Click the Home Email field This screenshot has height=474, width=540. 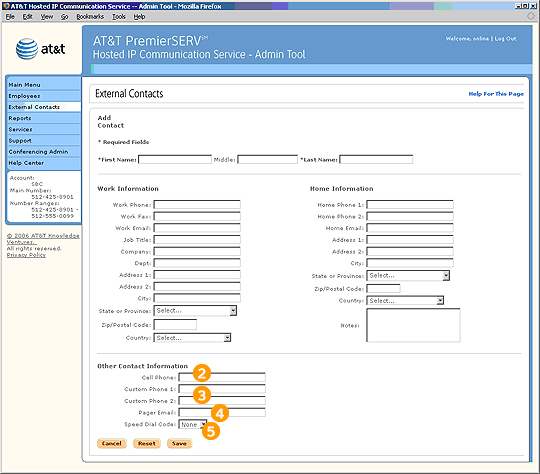[409, 228]
